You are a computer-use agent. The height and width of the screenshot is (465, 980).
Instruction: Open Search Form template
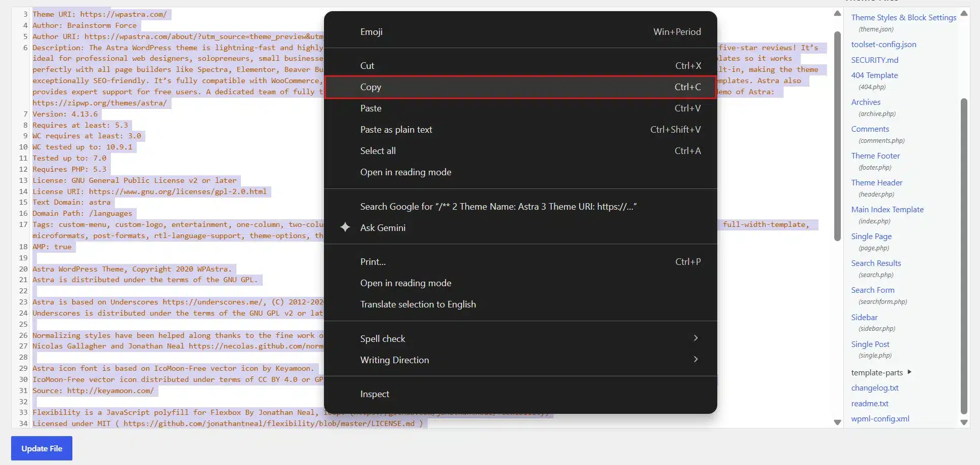point(873,290)
